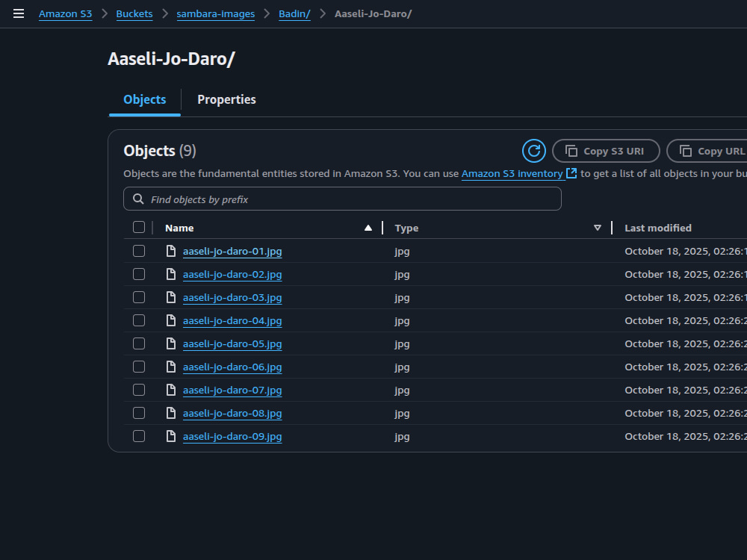Open aaseli-jo-daro-03.jpg object

point(232,298)
